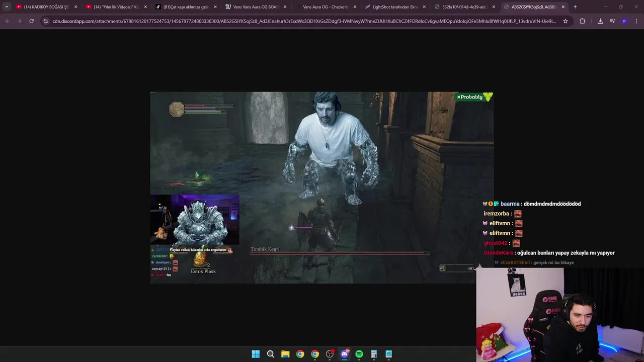Open Windows taskbar search
Screen dimensions: 644x362
tap(270, 354)
